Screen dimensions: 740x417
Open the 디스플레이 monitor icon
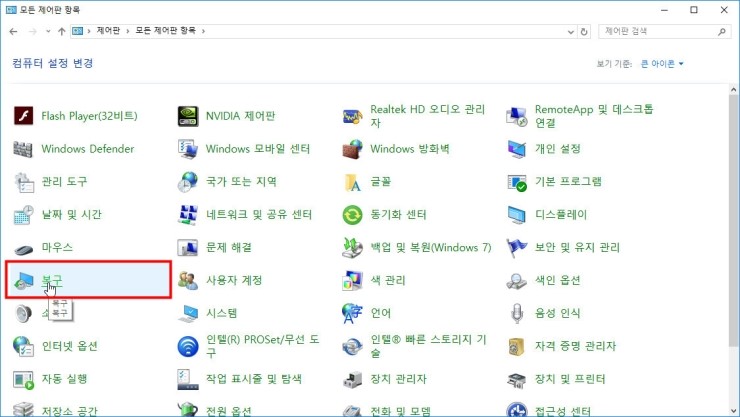[x=516, y=215]
